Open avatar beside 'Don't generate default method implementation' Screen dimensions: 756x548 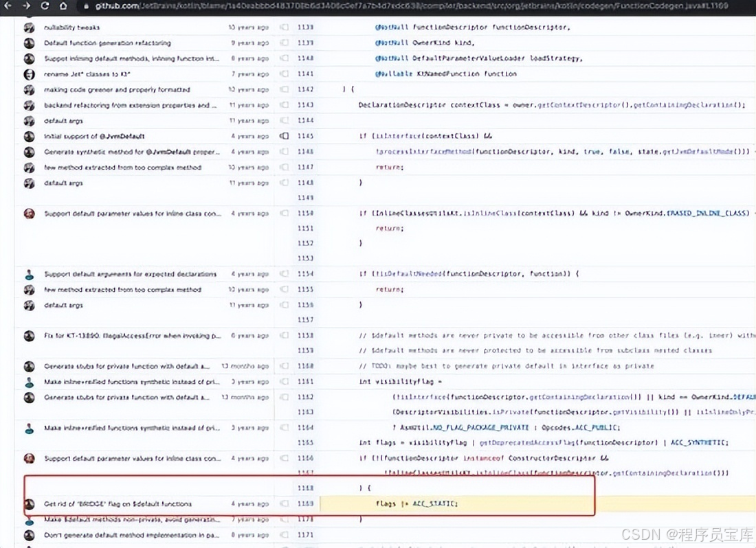tap(30, 535)
